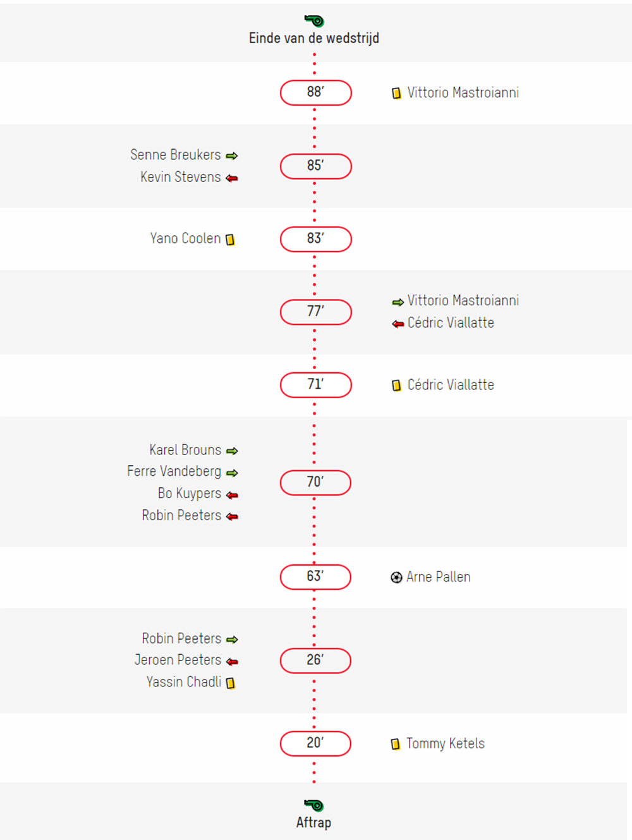The image size is (632, 840).
Task: Click green sub-in arrow beside Senne Breukers
Action: pos(232,155)
